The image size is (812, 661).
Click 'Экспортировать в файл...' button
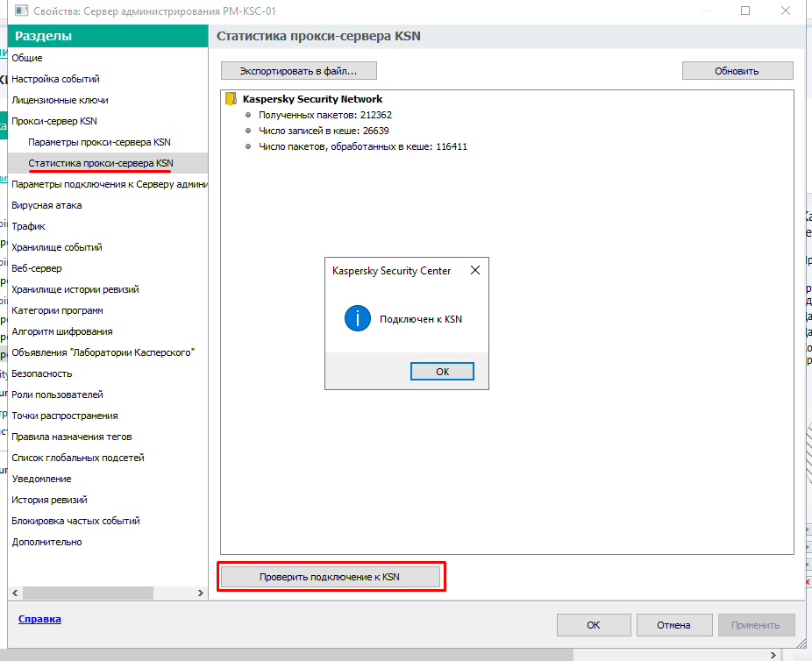coord(299,71)
